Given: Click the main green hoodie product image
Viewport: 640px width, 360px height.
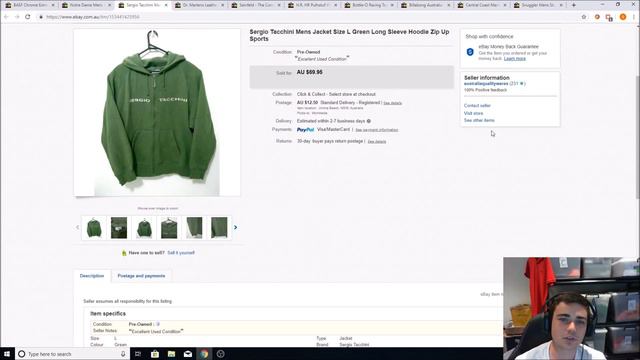Looking at the screenshot, I should tap(157, 112).
